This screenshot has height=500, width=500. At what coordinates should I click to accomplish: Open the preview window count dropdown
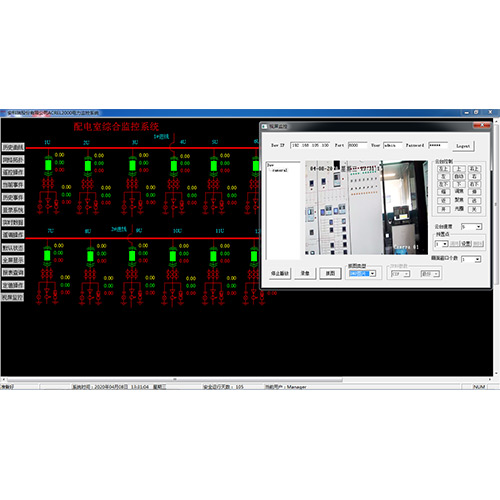point(471,259)
